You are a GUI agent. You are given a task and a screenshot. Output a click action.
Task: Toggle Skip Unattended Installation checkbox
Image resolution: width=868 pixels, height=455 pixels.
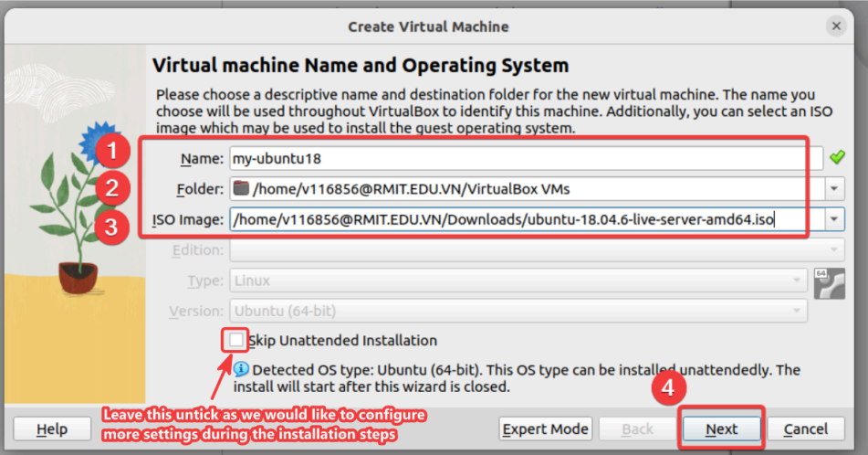tap(235, 340)
